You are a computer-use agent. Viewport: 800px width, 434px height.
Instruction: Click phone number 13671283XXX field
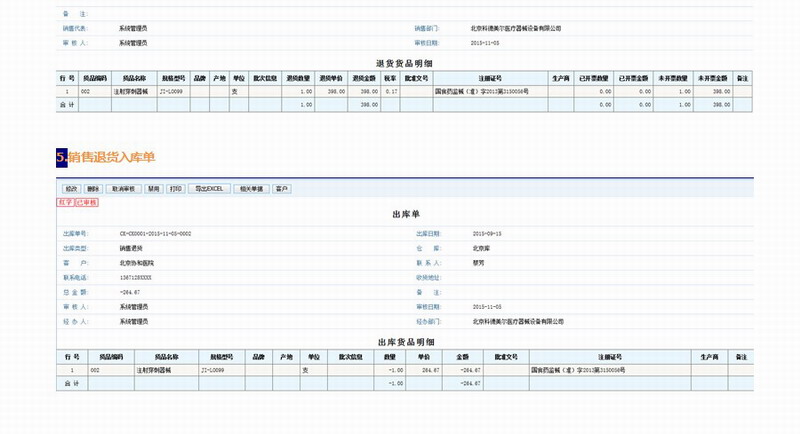[136, 277]
